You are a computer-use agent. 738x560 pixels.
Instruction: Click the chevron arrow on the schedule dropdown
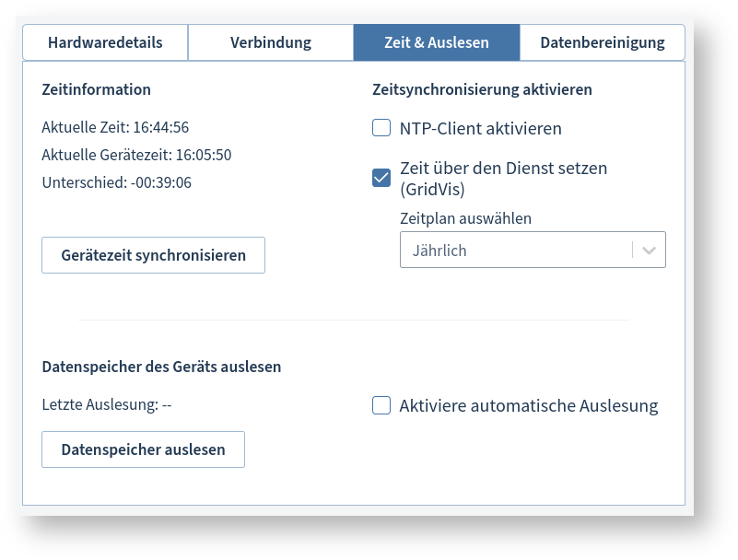(648, 249)
